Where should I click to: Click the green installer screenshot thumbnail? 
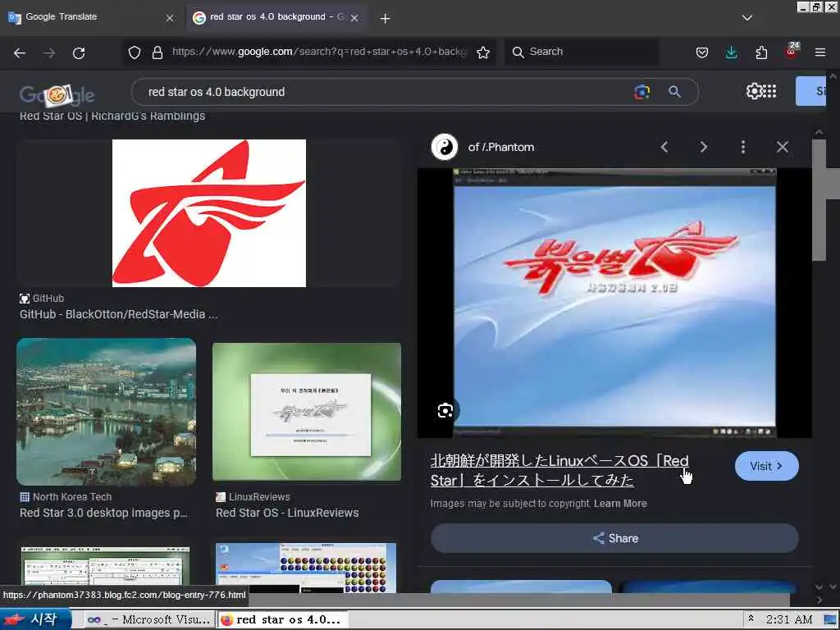pyautogui.click(x=307, y=412)
